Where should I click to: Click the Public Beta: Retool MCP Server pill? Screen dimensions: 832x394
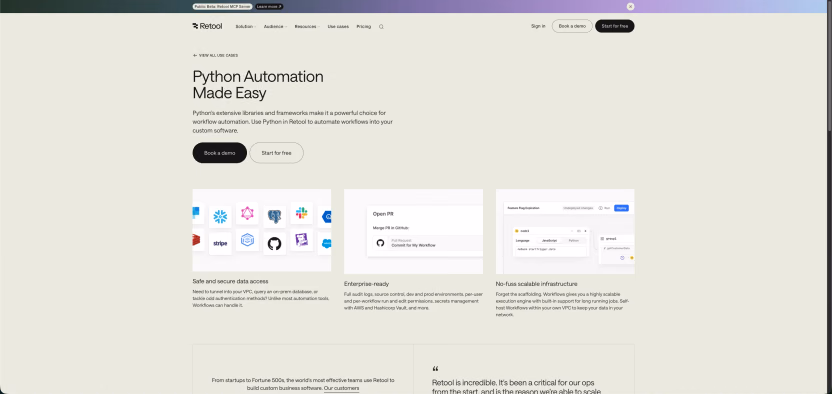point(222,6)
